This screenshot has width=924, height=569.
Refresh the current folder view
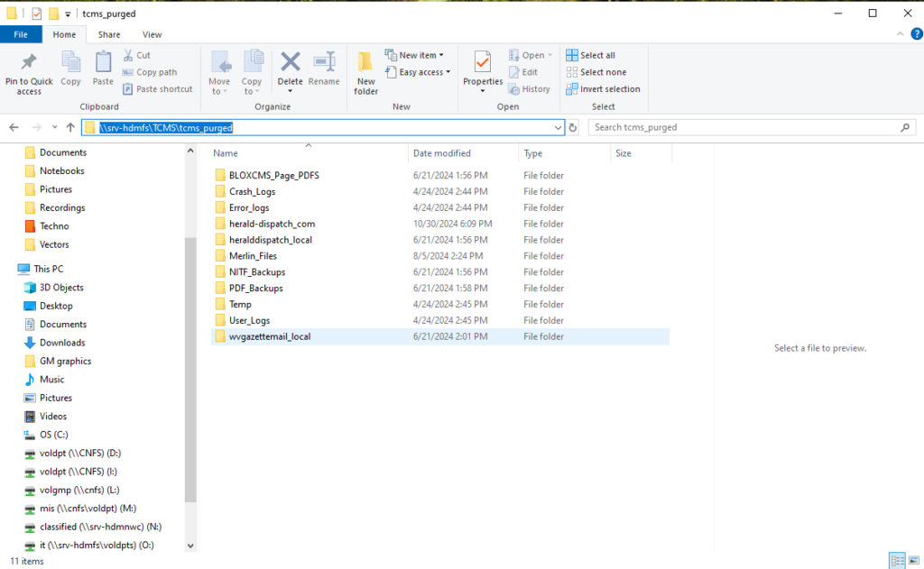pyautogui.click(x=573, y=127)
